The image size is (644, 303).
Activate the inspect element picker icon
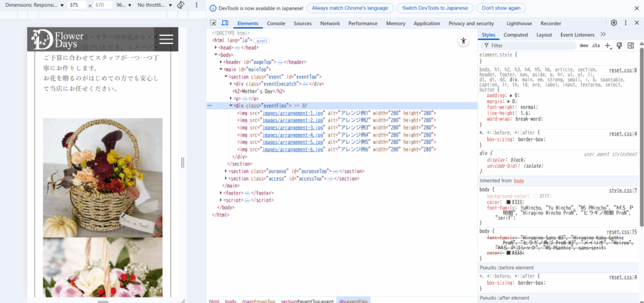214,23
